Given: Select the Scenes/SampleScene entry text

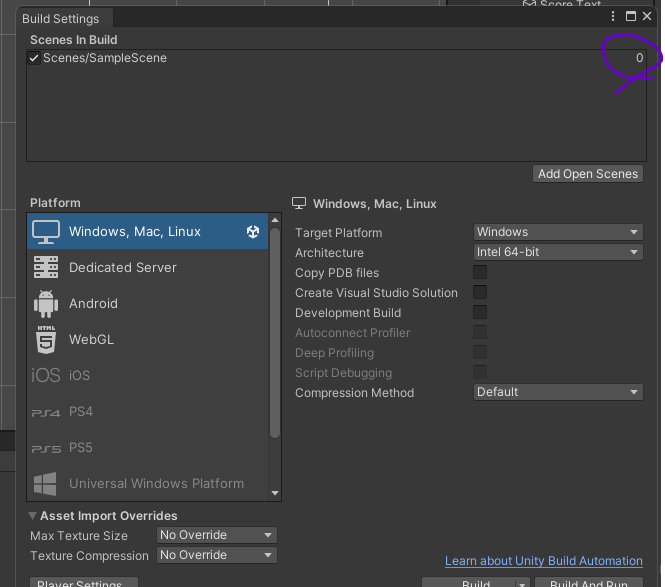Looking at the screenshot, I should click(x=105, y=58).
